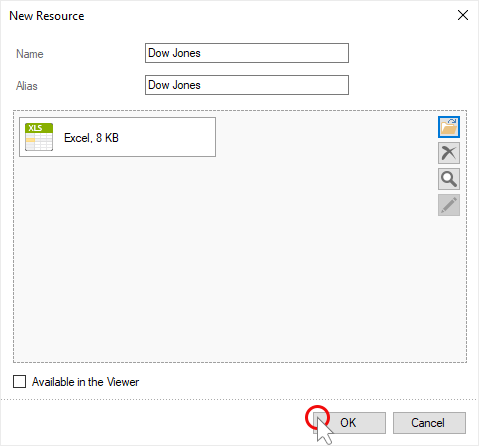Focus the Alias text box
This screenshot has height=446, width=479.
point(247,85)
